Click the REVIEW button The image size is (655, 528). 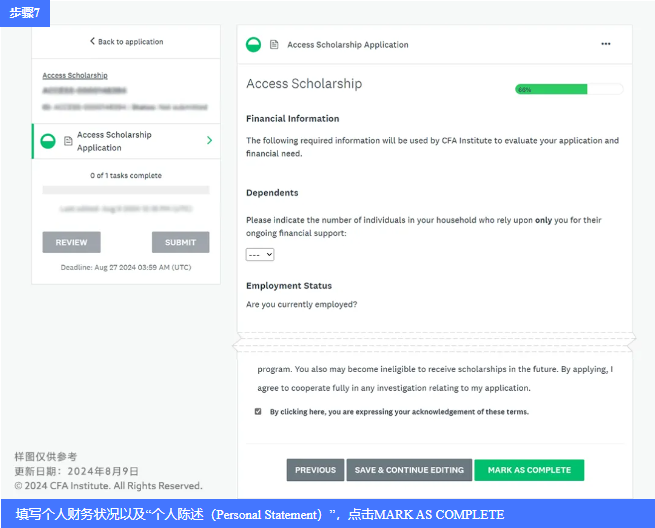coord(71,242)
